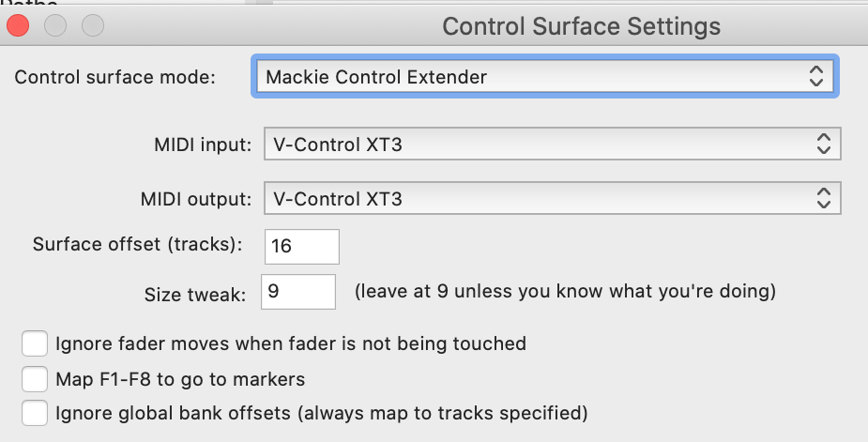Click the Surface offset (tracks) field

tap(301, 246)
